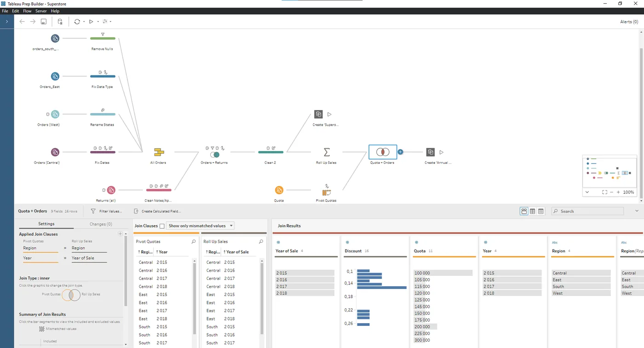644x348 pixels.
Task: Click the fit-to-screen icon in flow navigator
Action: pos(604,192)
